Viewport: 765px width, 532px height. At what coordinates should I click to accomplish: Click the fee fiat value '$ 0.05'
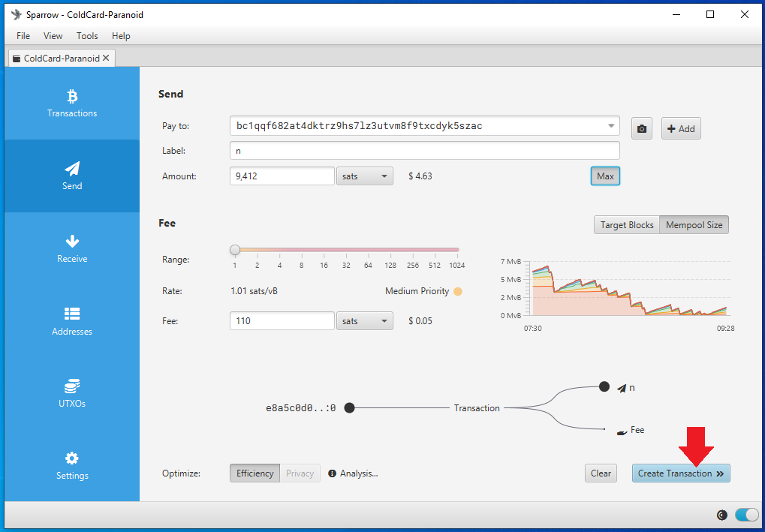(420, 321)
